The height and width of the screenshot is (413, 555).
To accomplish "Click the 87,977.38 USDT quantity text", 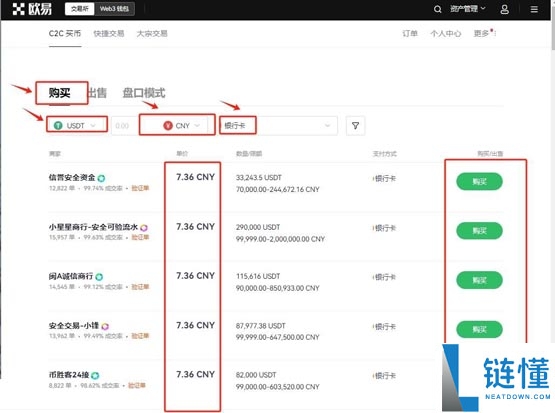I will [x=261, y=326].
